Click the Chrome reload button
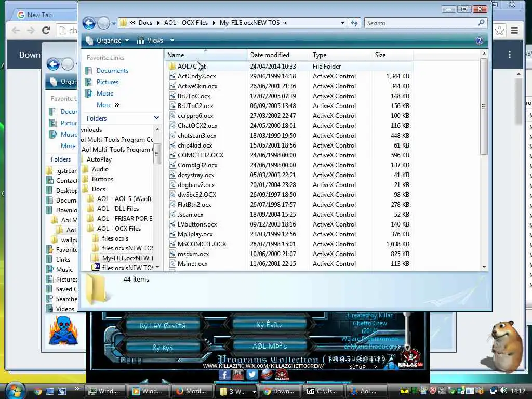Screen dimensions: 532x399 pyautogui.click(x=46, y=31)
